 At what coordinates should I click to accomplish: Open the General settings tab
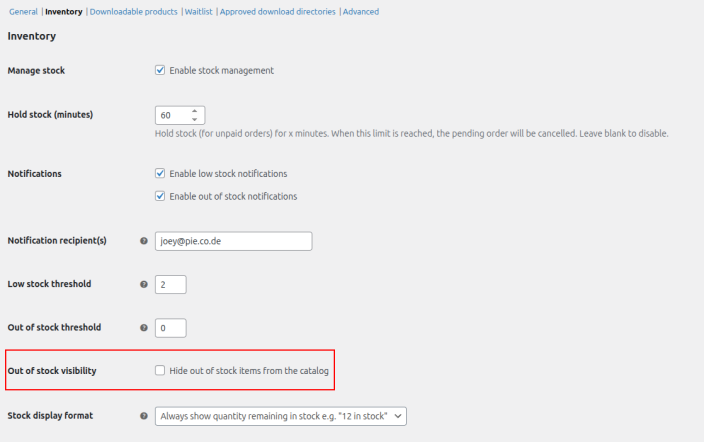(x=23, y=12)
